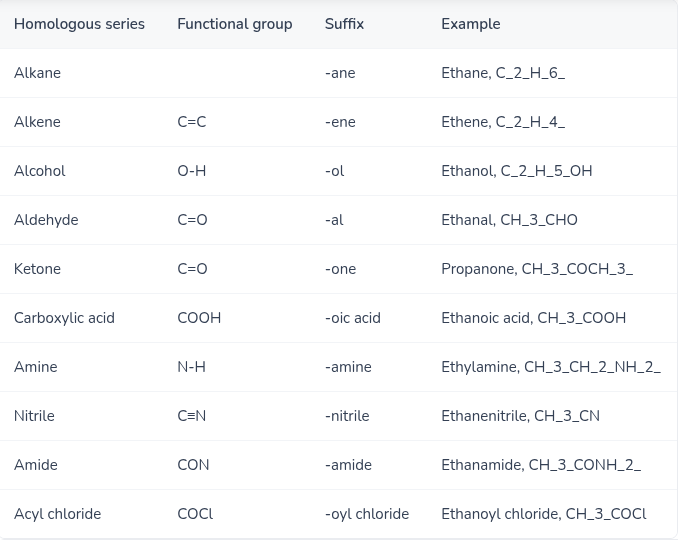
Task: Click the Acyl chloride row label
Action: pos(58,514)
